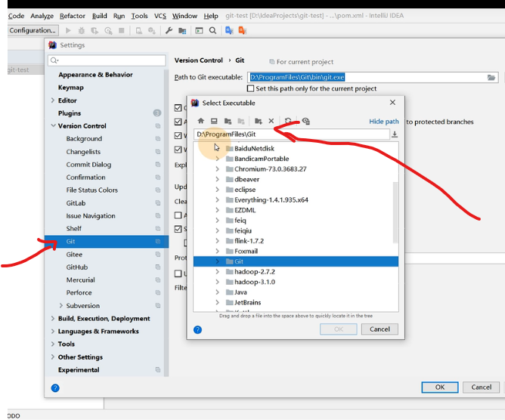
Task: Expand the Editor settings section
Action: (x=53, y=100)
